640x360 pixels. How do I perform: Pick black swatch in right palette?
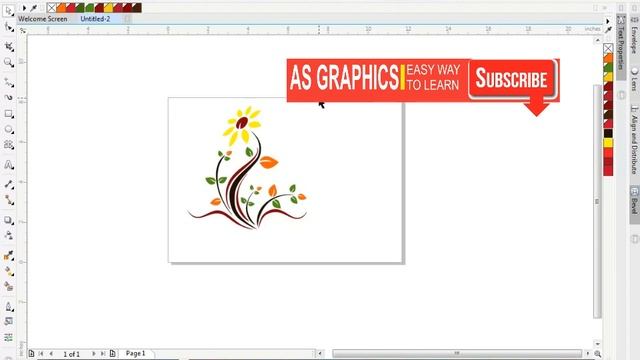pos(608,134)
